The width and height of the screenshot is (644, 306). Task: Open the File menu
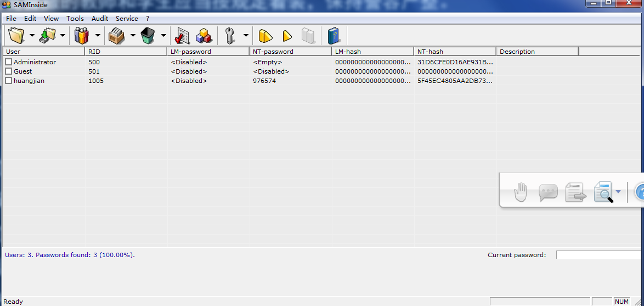pyautogui.click(x=11, y=19)
